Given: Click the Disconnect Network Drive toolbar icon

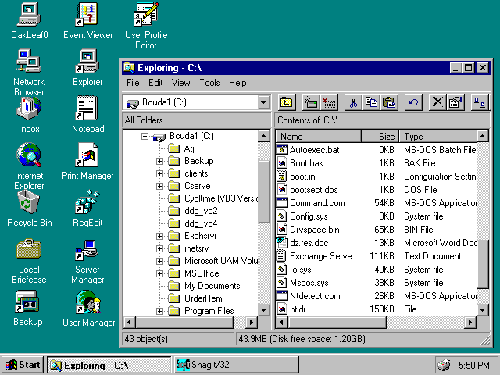Looking at the screenshot, I should 329,103.
